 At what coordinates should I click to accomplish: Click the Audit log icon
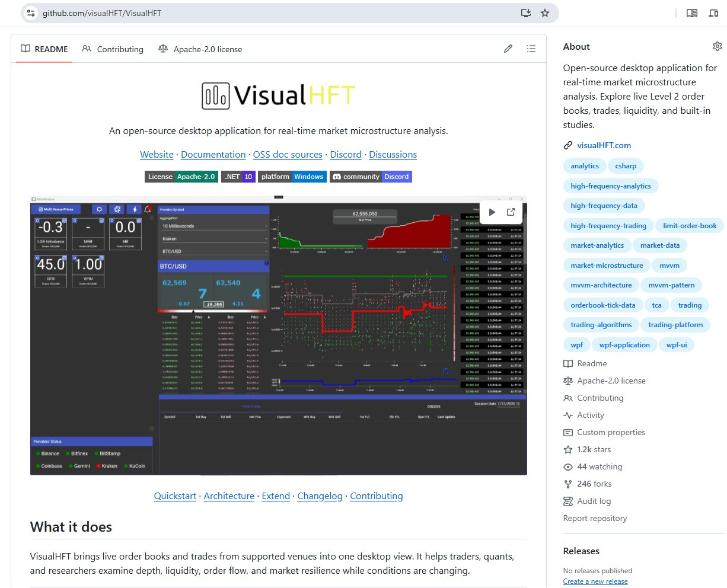pyautogui.click(x=568, y=501)
